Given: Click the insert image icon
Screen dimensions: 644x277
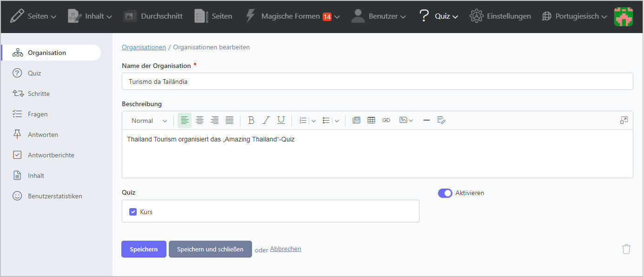Looking at the screenshot, I should (403, 120).
